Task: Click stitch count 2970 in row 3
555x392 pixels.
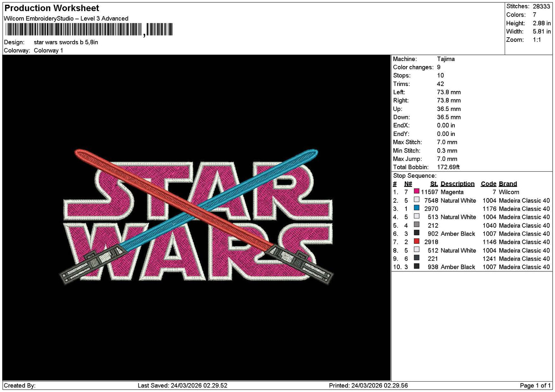Action: pos(431,209)
